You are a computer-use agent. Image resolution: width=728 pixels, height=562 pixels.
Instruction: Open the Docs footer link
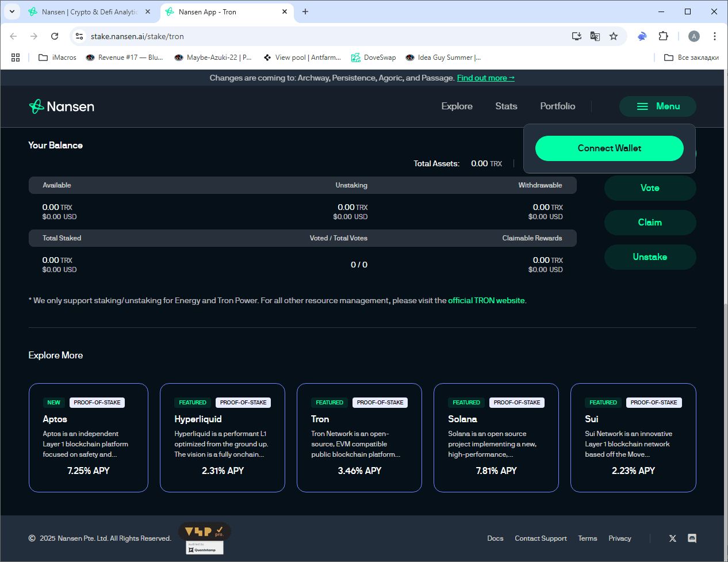[495, 538]
